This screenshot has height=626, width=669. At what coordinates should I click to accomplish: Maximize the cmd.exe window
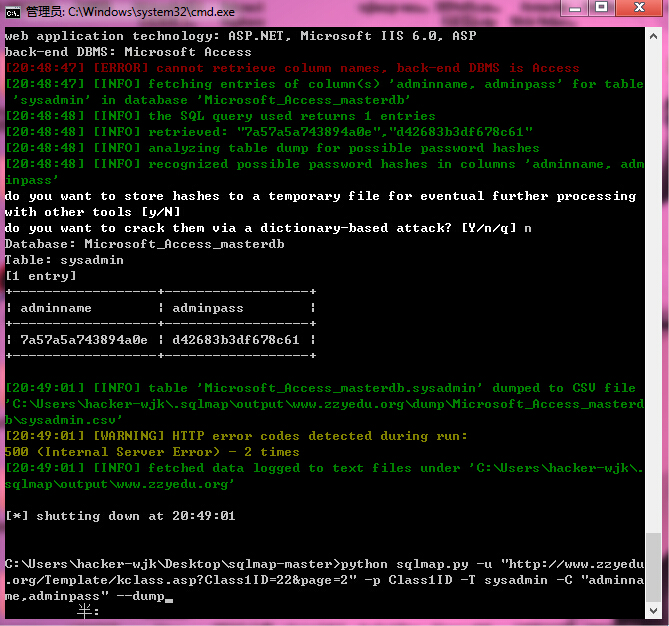[602, 8]
